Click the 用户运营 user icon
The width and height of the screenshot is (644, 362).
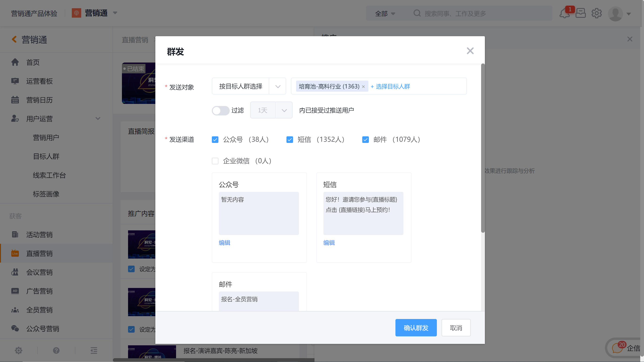pos(15,118)
